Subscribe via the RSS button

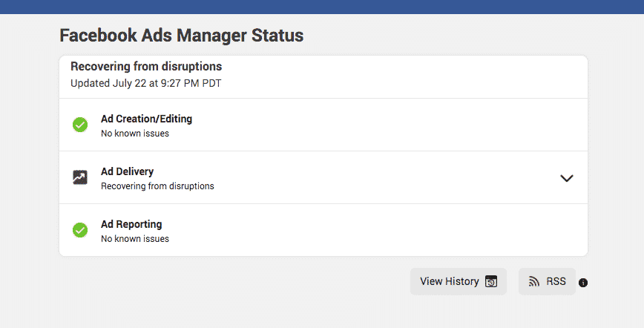(x=547, y=281)
